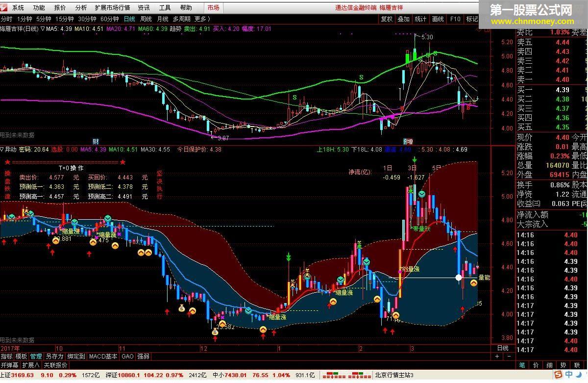Click the 叠加 button
This screenshot has width=588, height=383.
(x=403, y=19)
